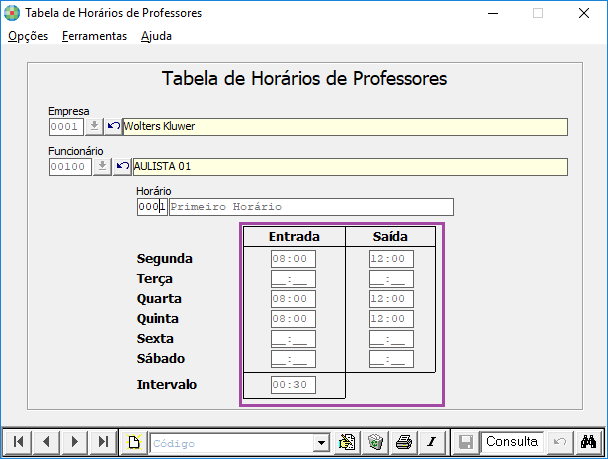The image size is (608, 459).
Task: Click the Wolters Kluwer company name field
Action: click(345, 127)
